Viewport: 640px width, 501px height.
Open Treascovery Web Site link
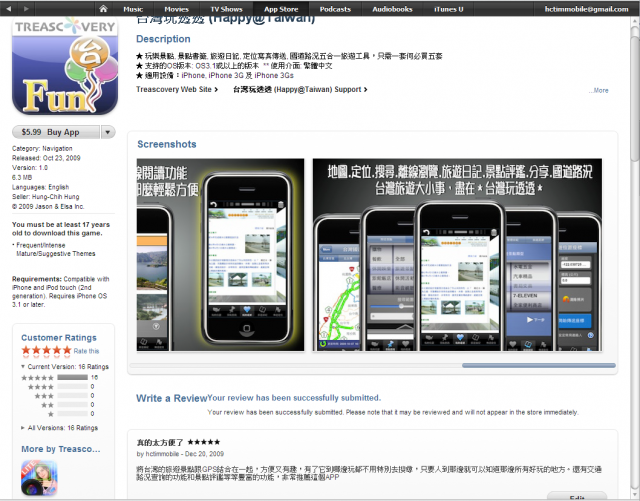(177, 89)
